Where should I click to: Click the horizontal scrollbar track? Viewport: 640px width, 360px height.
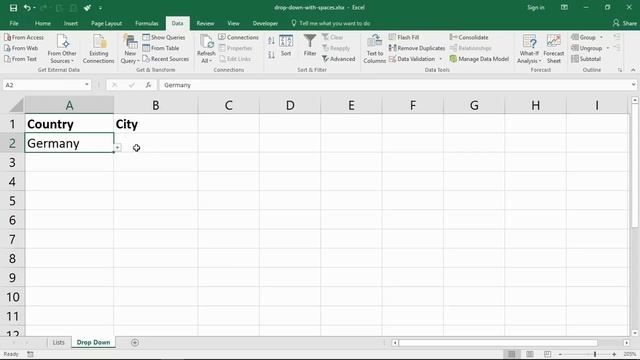[498, 342]
